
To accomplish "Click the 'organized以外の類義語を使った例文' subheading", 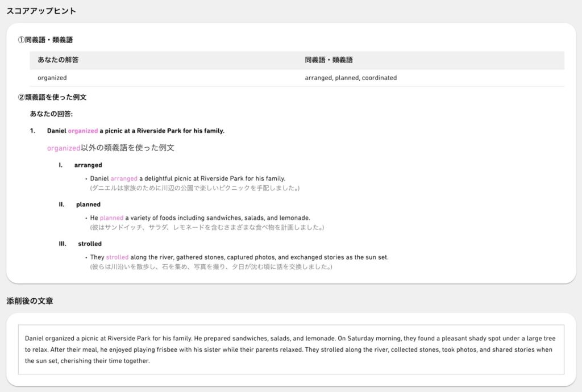I will 110,148.
